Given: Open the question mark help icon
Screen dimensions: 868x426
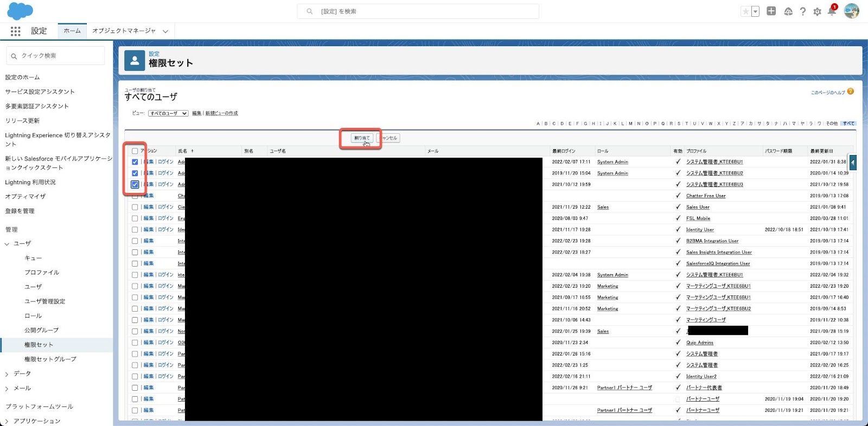Looking at the screenshot, I should click(x=803, y=11).
